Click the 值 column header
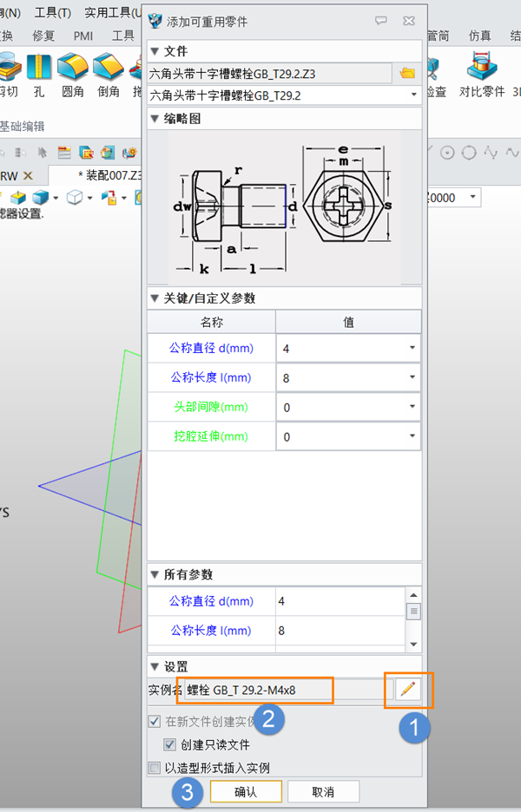Screen dimensions: 521x812 click(348, 322)
